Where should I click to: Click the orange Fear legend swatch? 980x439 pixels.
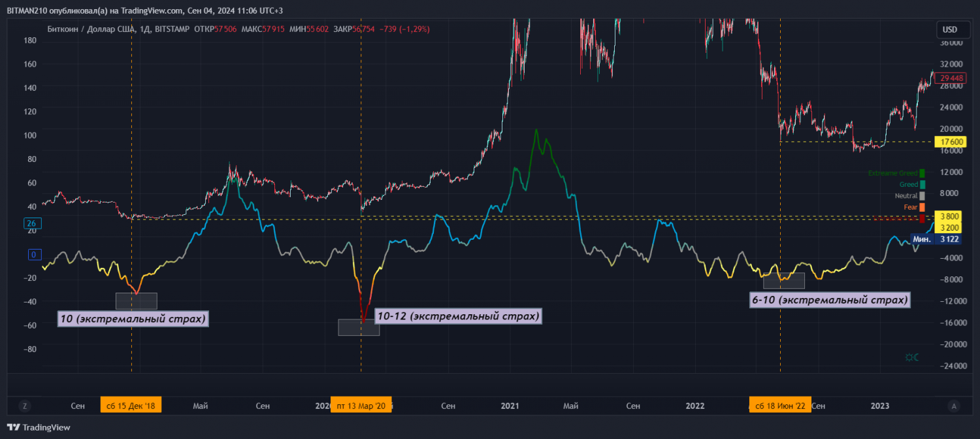[x=922, y=207]
